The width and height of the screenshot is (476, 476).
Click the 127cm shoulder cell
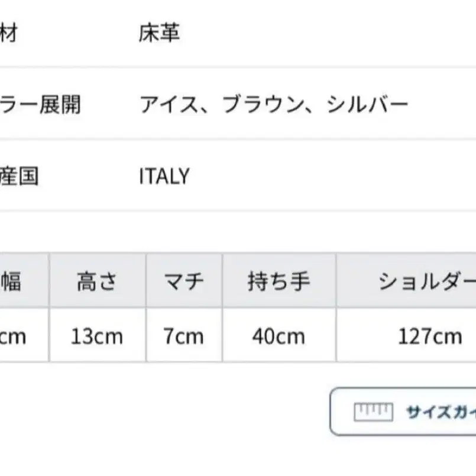point(430,336)
